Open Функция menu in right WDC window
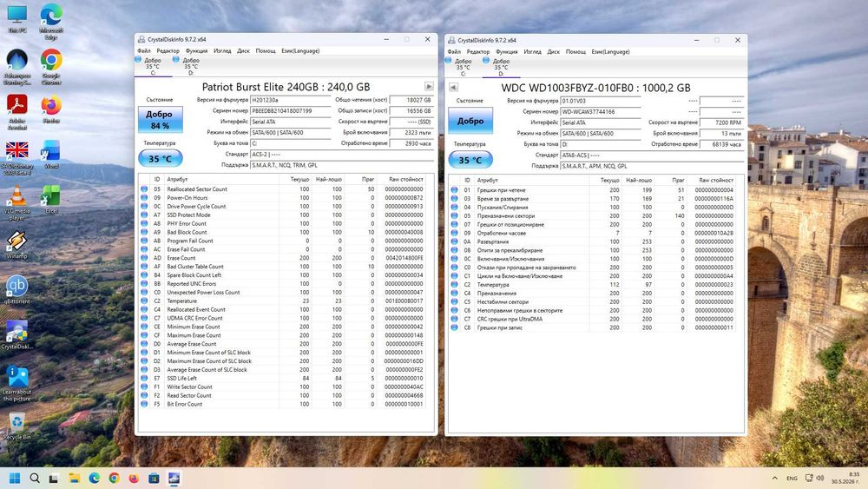868x489 pixels. tap(507, 51)
